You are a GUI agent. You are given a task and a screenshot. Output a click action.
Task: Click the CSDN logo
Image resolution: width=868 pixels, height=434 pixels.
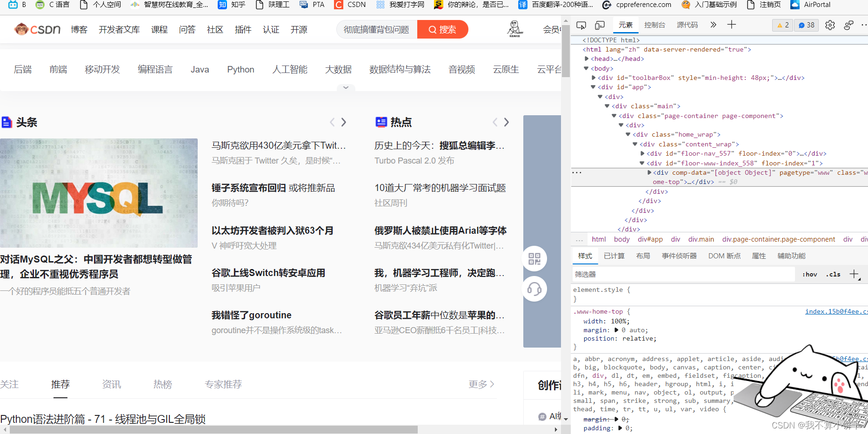tap(37, 29)
